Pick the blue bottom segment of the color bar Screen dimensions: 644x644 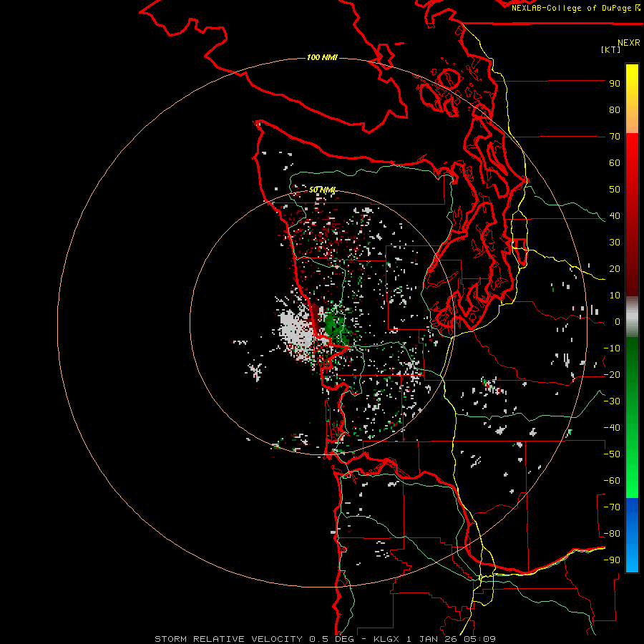tap(632, 535)
